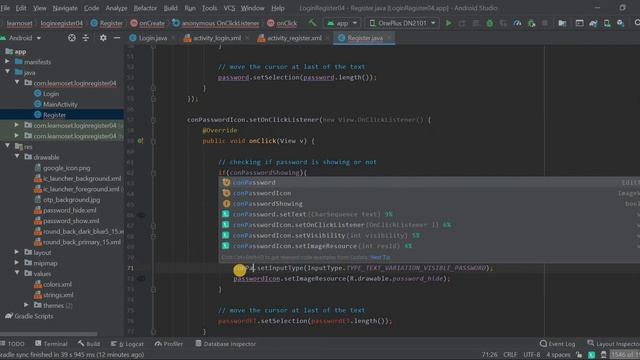
Task: Open the File menu
Action: pos(5,8)
